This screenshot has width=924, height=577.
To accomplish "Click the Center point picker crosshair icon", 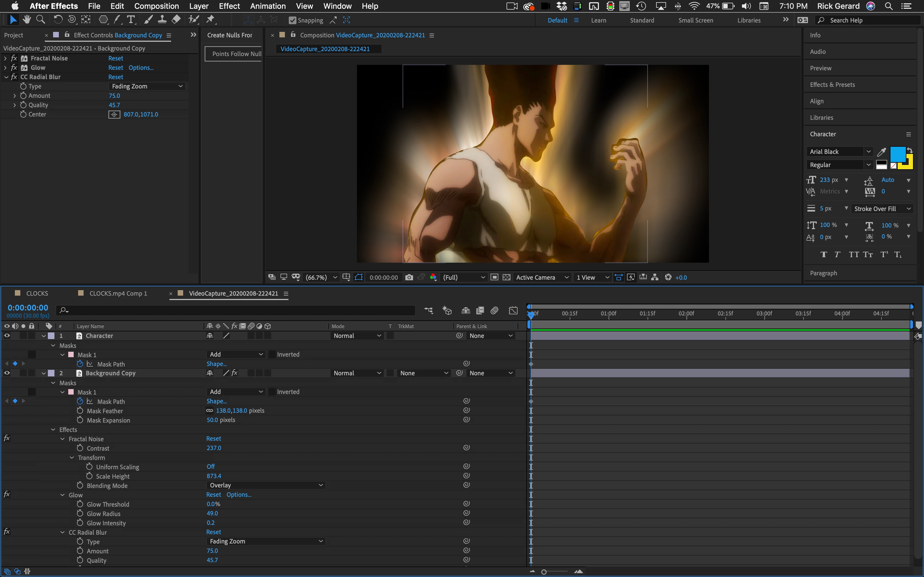I will click(114, 115).
